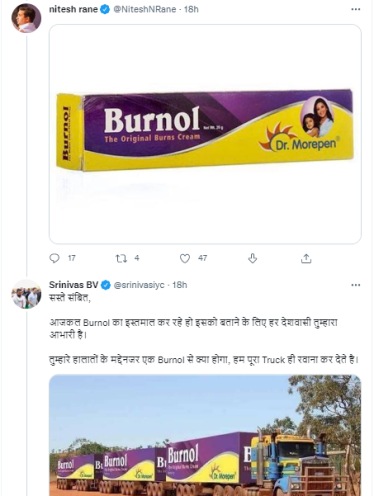Image resolution: width=374 pixels, height=496 pixels.
Task: Click the Hindi tweet text by Srinivas BV
Action: point(204,329)
